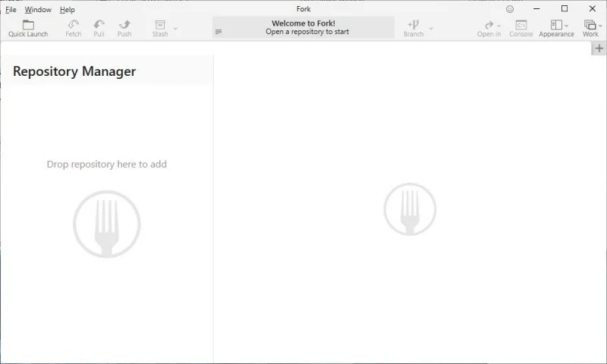The width and height of the screenshot is (607, 364).
Task: Click the Repository Manager heading
Action: (74, 71)
